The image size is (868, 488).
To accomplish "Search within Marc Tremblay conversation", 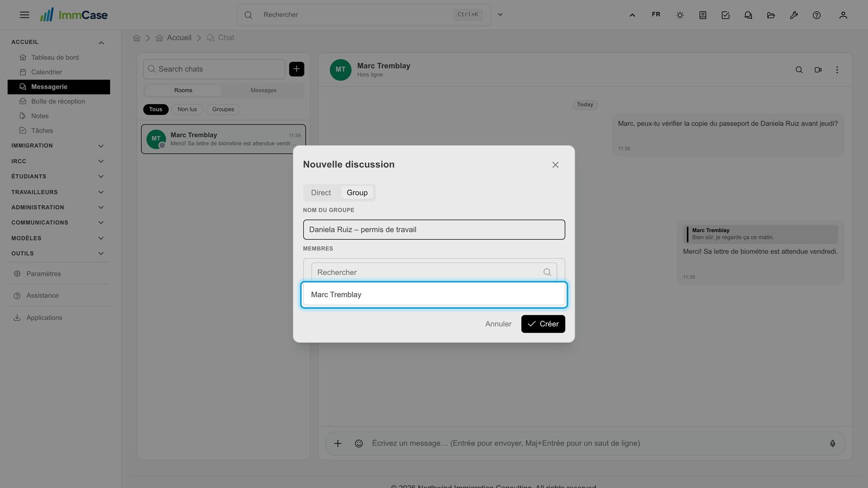I will pyautogui.click(x=799, y=70).
